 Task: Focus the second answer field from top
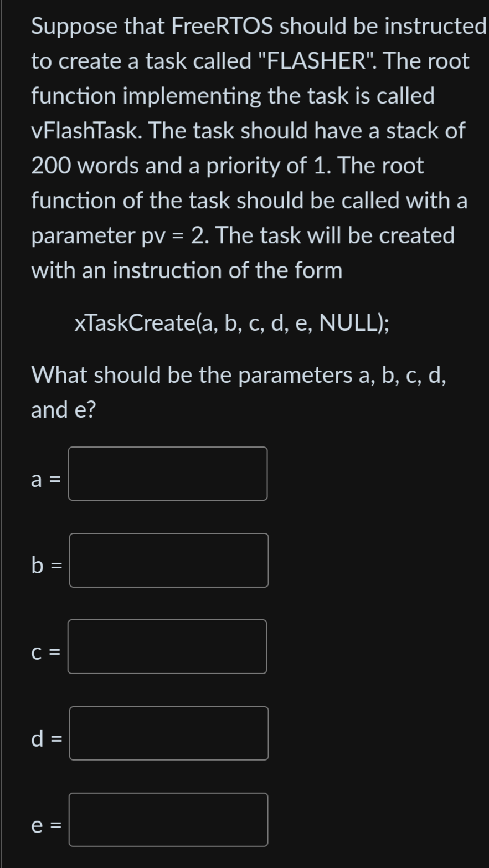(x=168, y=561)
